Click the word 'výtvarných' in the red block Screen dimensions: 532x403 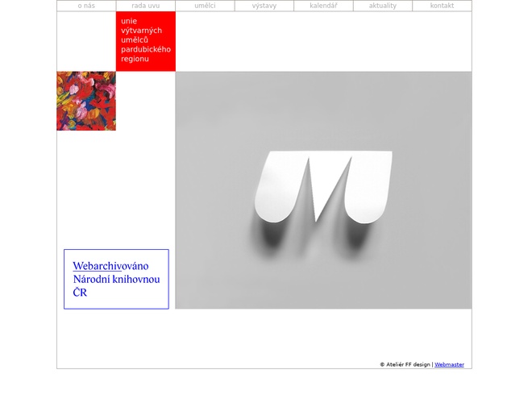(141, 31)
